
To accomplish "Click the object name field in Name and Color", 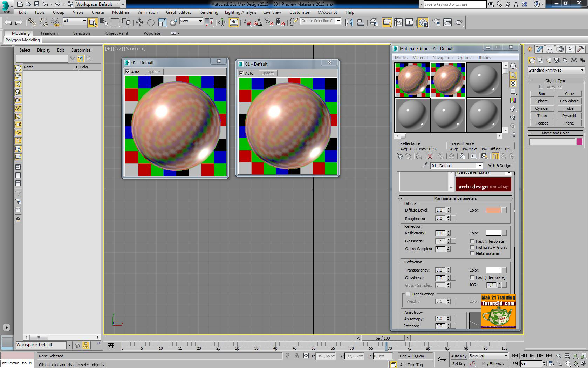I will (552, 142).
